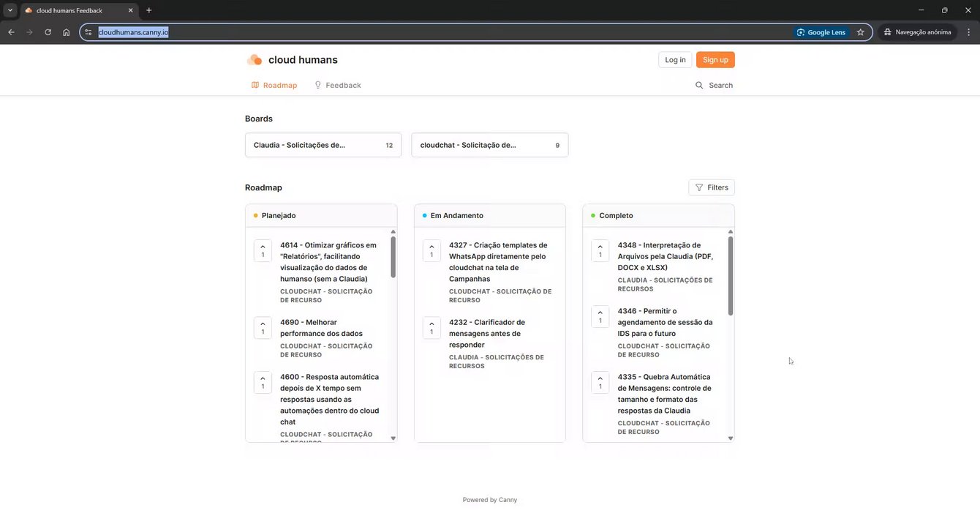
Task: Click the Completo column scrollbar thumb
Action: point(731,276)
